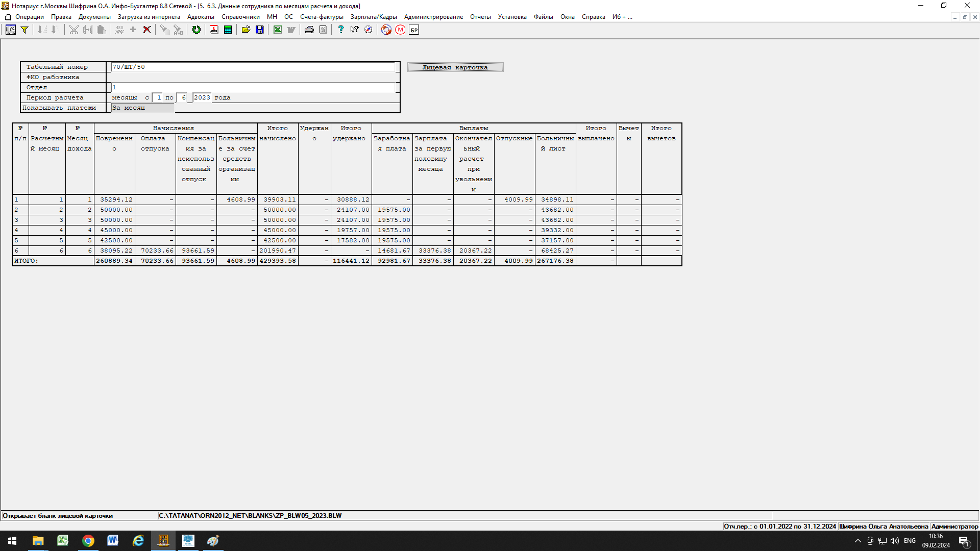
Task: Click the green refresh arrow icon
Action: pos(197,30)
